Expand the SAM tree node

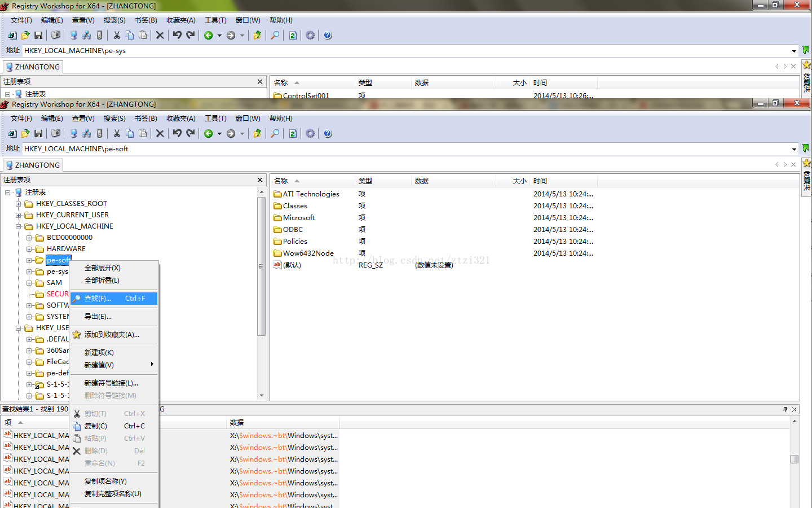(29, 283)
